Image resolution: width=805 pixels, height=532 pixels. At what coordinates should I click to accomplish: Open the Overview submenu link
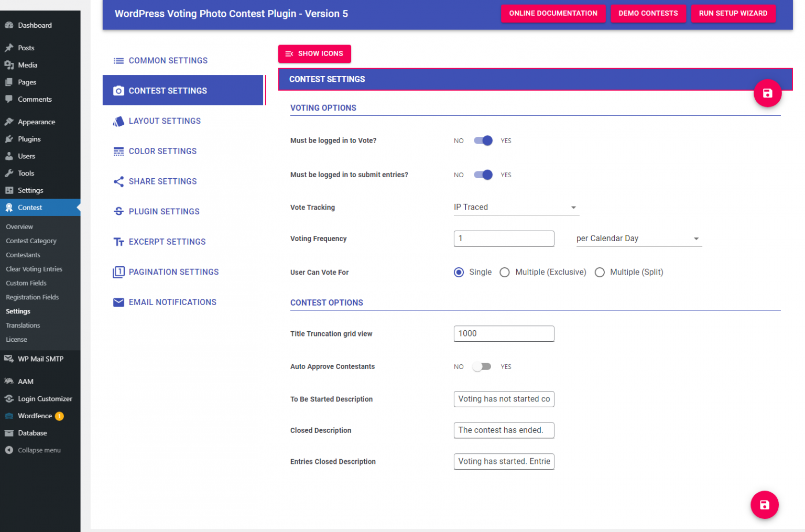coord(19,227)
